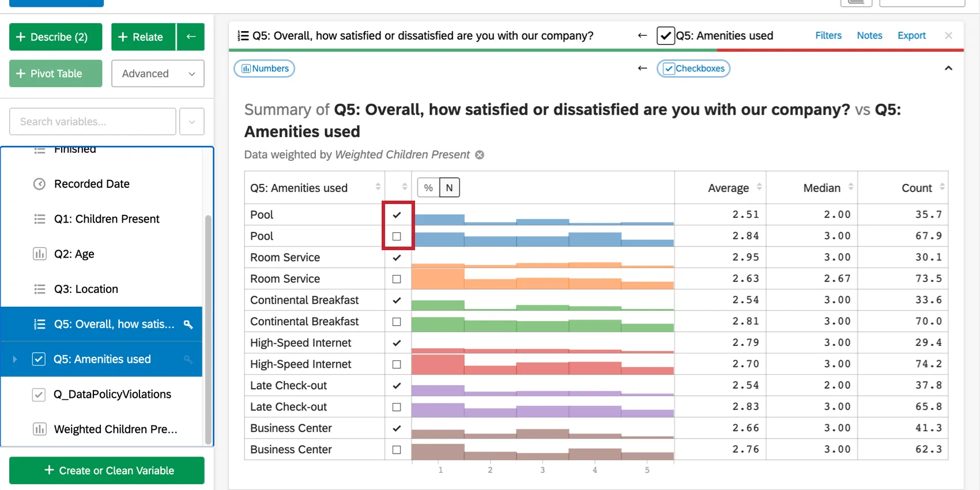Click the back arrow beside the Checkboxes pill
This screenshot has width=980, height=490.
642,68
